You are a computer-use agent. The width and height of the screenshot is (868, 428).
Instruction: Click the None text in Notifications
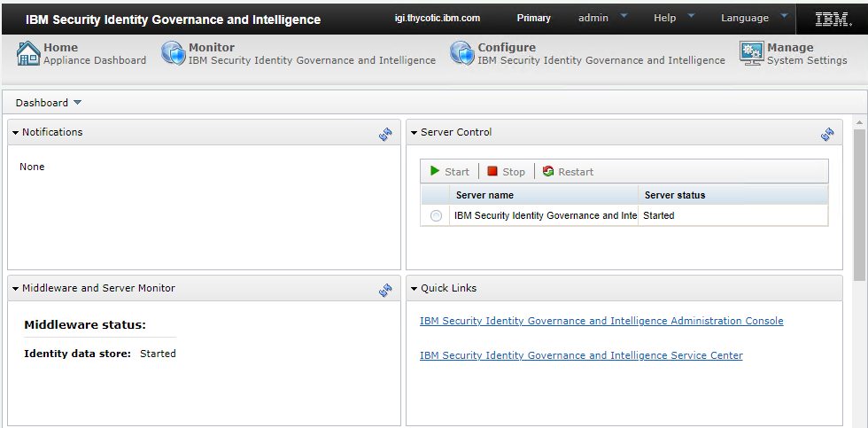pyautogui.click(x=32, y=167)
